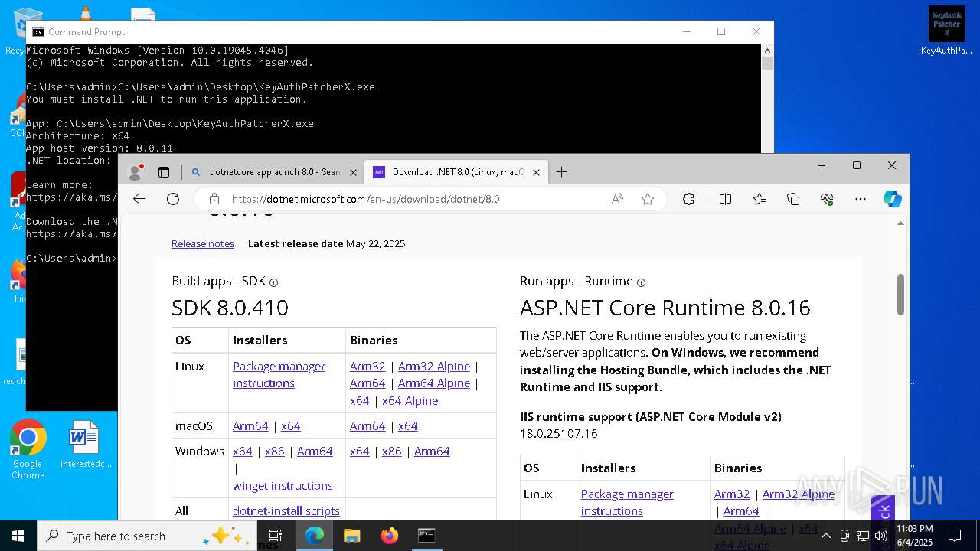The width and height of the screenshot is (980, 551).
Task: Open Task View on taskbar
Action: [x=276, y=536]
